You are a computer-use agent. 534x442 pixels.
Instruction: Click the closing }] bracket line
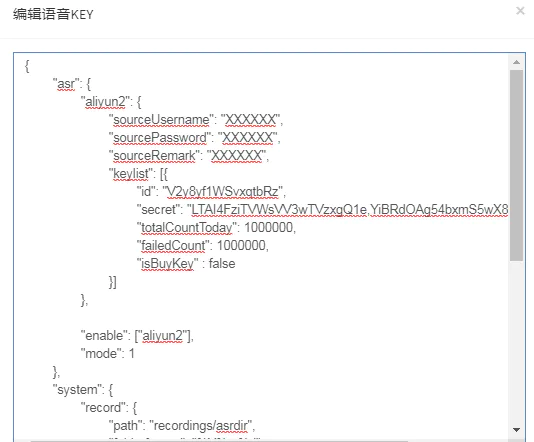tap(113, 282)
